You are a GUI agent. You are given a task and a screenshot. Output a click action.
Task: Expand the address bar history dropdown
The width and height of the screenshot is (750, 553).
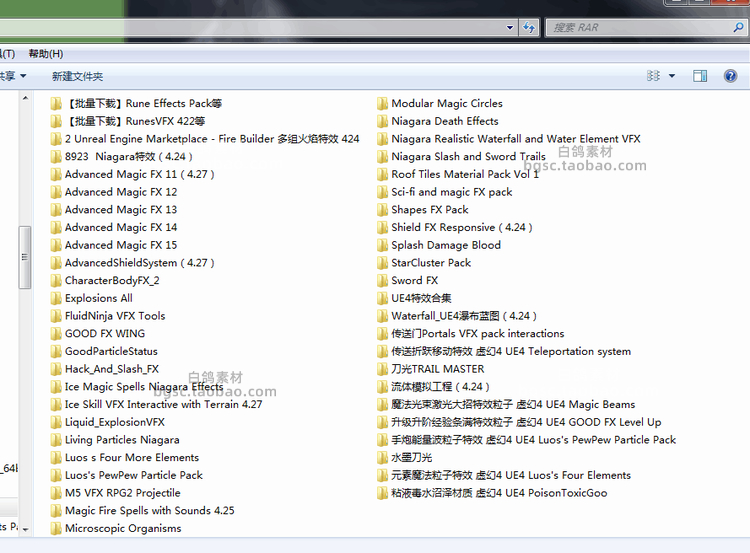(x=510, y=27)
